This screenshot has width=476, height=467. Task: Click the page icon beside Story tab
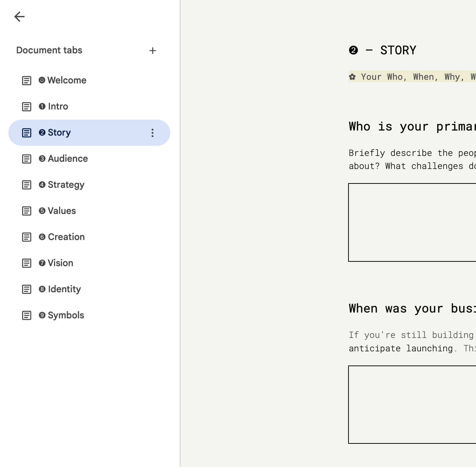(26, 133)
